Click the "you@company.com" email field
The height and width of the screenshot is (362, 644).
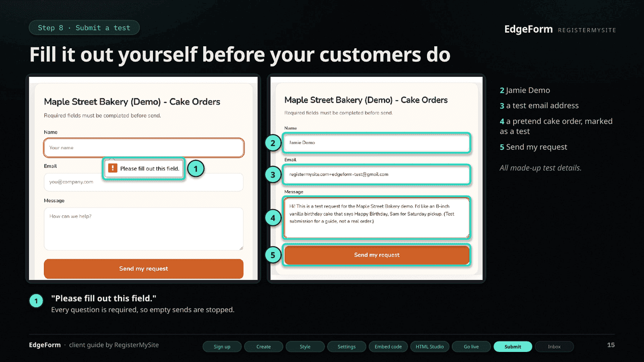[x=144, y=182]
